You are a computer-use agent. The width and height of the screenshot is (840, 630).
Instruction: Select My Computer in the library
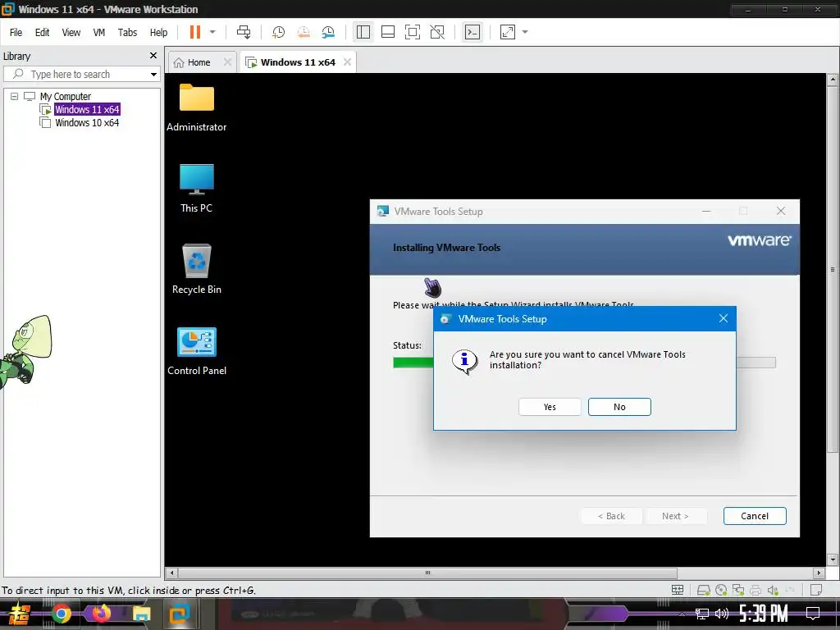[x=66, y=97]
